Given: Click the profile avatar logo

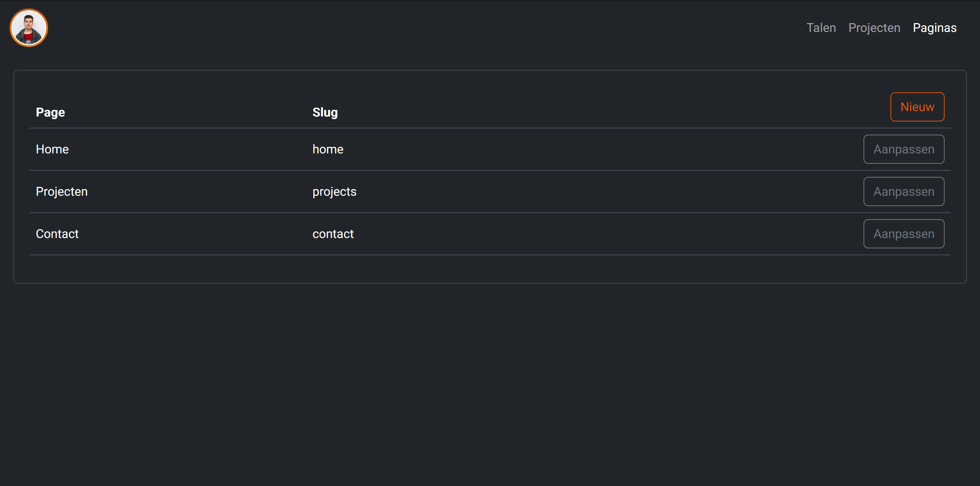Looking at the screenshot, I should [x=29, y=28].
